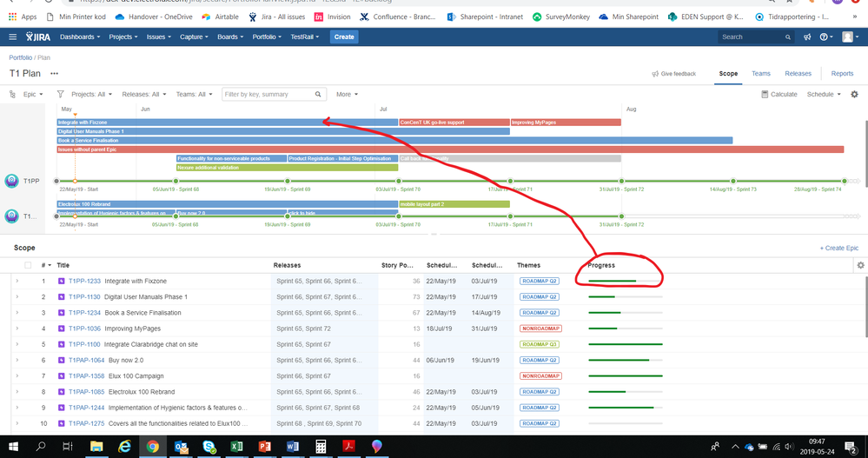Open the TestRail menu

[x=305, y=37]
